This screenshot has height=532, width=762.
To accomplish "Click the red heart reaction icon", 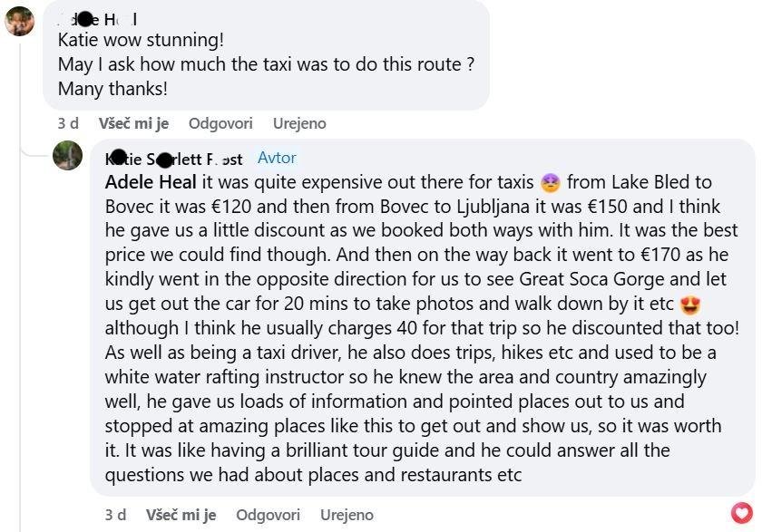I will (x=742, y=513).
